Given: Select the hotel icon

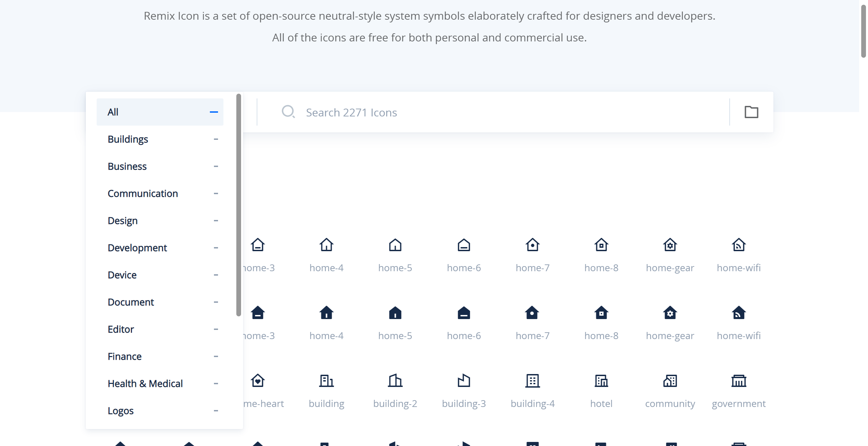Looking at the screenshot, I should click(601, 380).
